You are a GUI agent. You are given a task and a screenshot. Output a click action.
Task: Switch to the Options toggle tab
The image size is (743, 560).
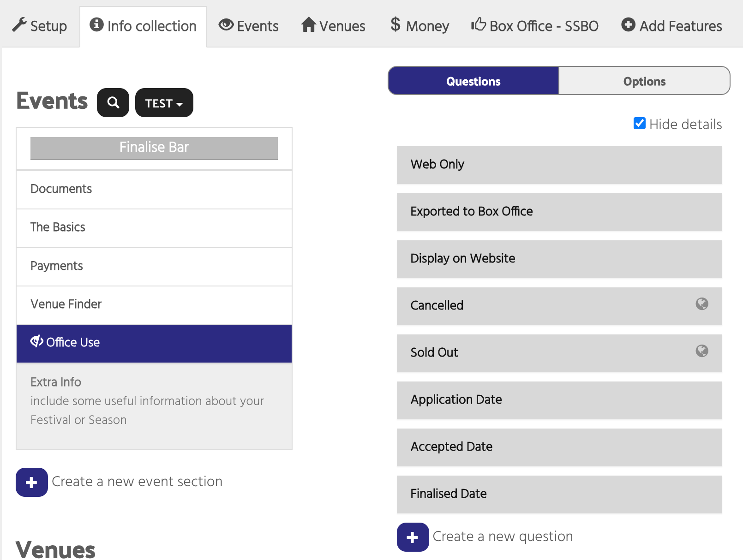click(x=644, y=81)
